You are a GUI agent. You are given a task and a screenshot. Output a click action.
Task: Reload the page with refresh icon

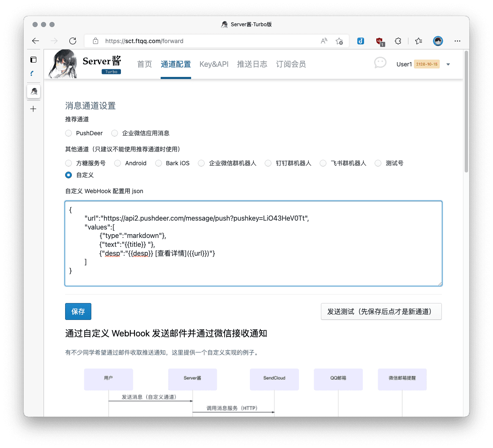click(x=73, y=41)
